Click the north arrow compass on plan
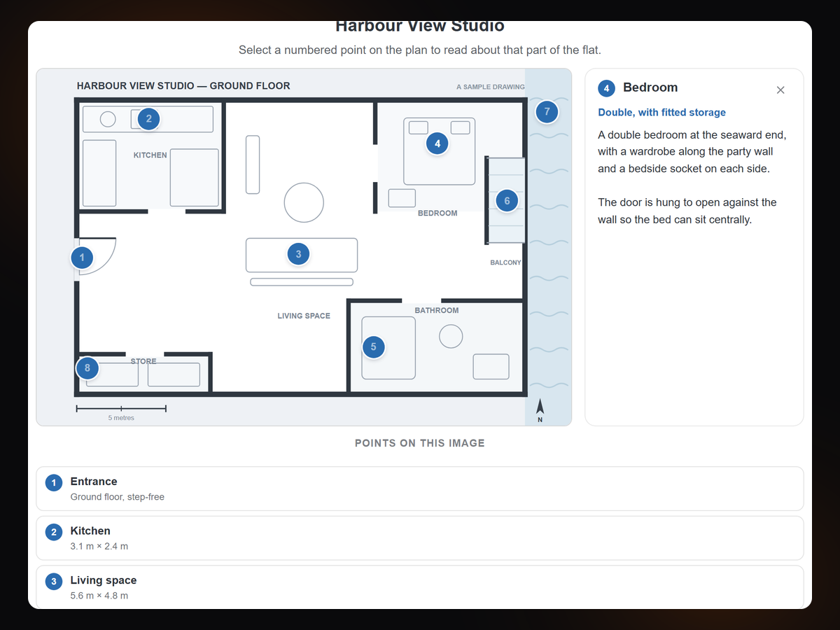The height and width of the screenshot is (630, 840). 540,410
